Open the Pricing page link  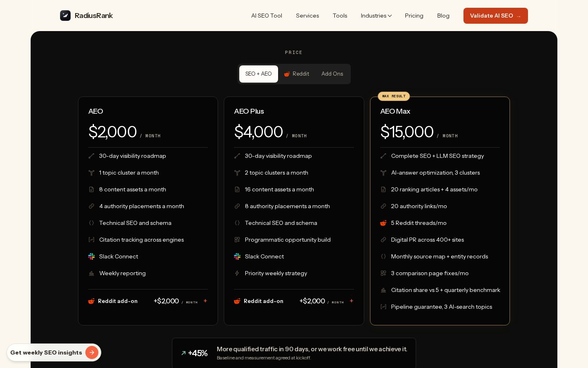tap(414, 16)
